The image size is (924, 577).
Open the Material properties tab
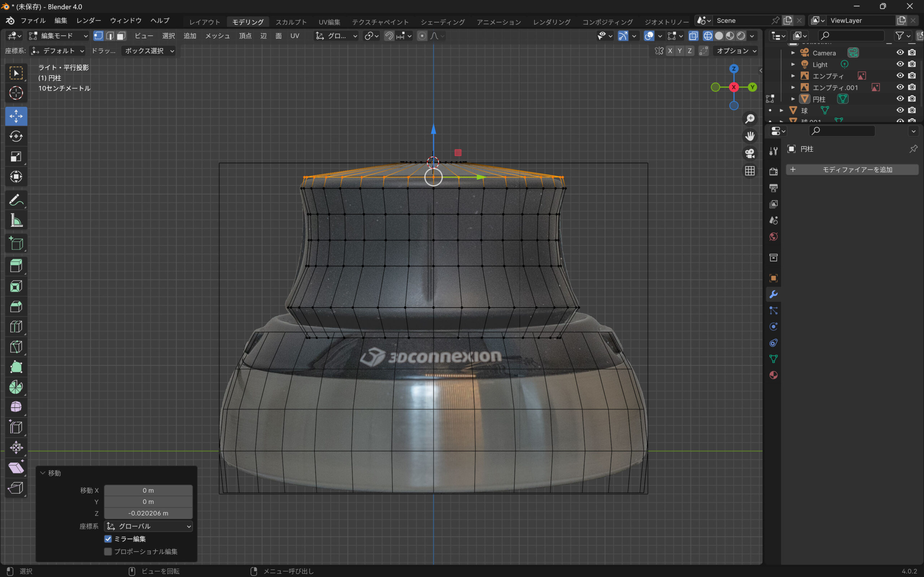(x=773, y=375)
